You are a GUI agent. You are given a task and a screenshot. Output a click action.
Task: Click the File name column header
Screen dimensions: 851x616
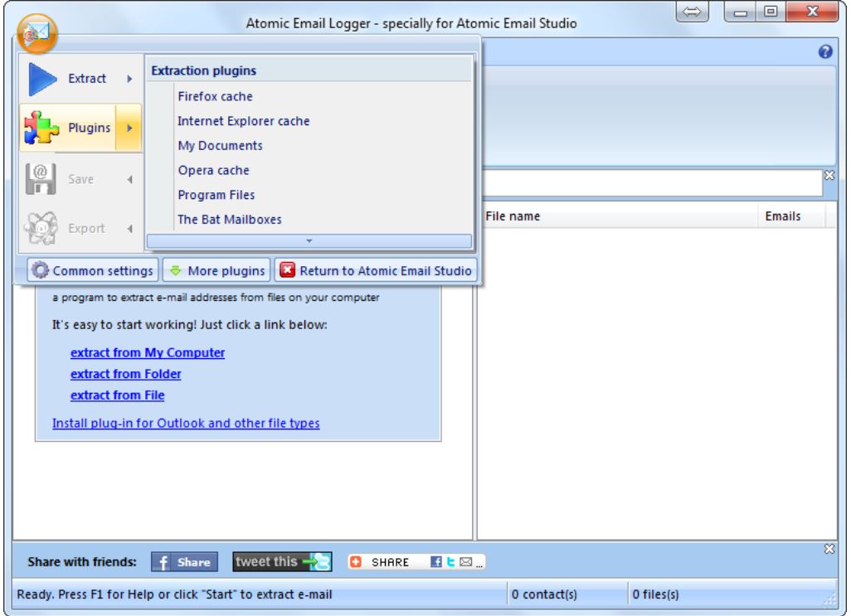tap(620, 216)
